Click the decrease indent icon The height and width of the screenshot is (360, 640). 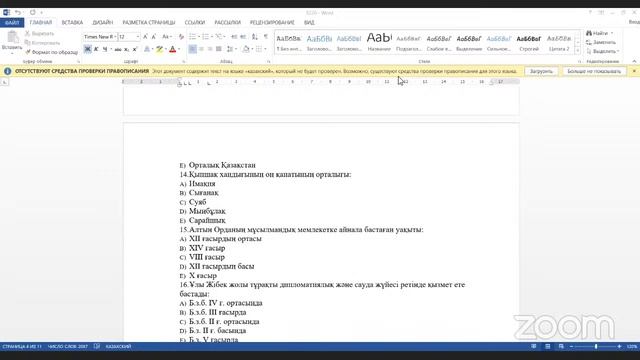[x=234, y=37]
